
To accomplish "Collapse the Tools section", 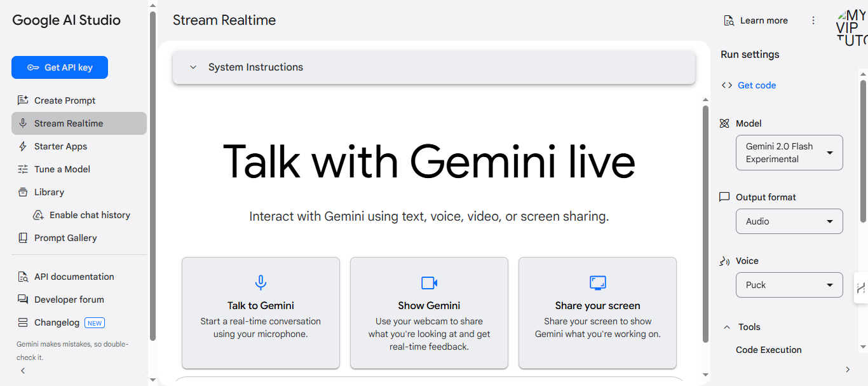I will [727, 327].
